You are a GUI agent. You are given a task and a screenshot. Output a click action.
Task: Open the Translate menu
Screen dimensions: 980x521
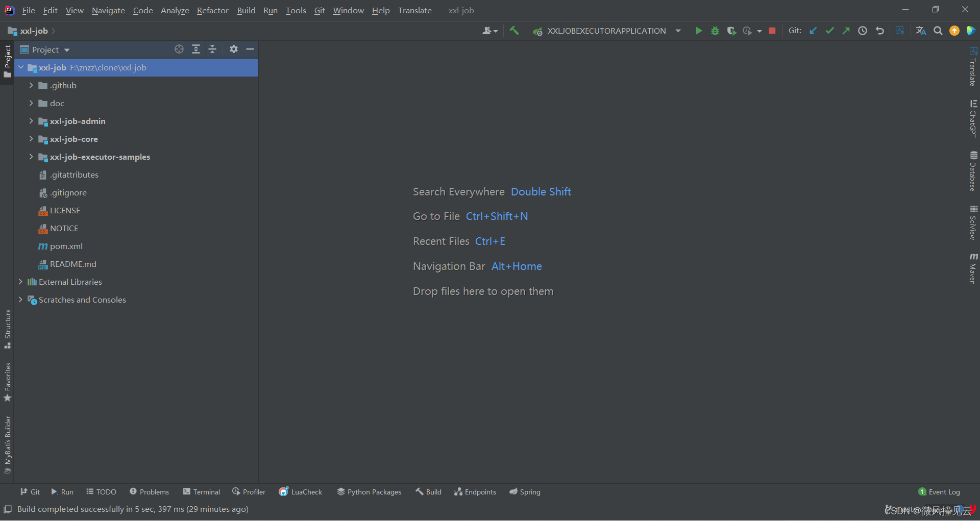(415, 10)
